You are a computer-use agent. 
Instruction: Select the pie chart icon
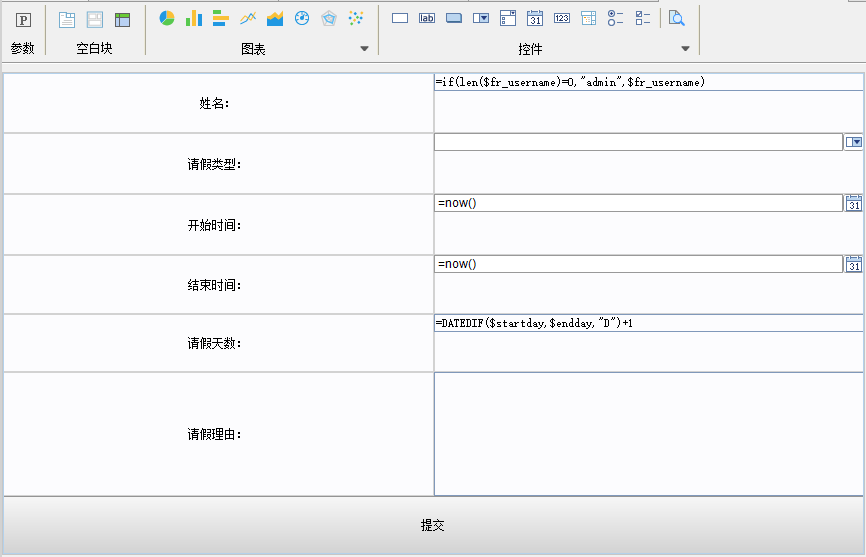167,18
